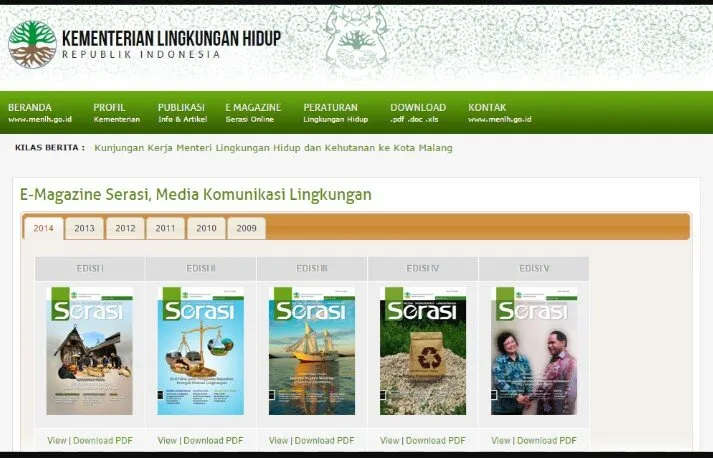Click the Kunjungan Kerja Menteri news headline

(x=273, y=148)
